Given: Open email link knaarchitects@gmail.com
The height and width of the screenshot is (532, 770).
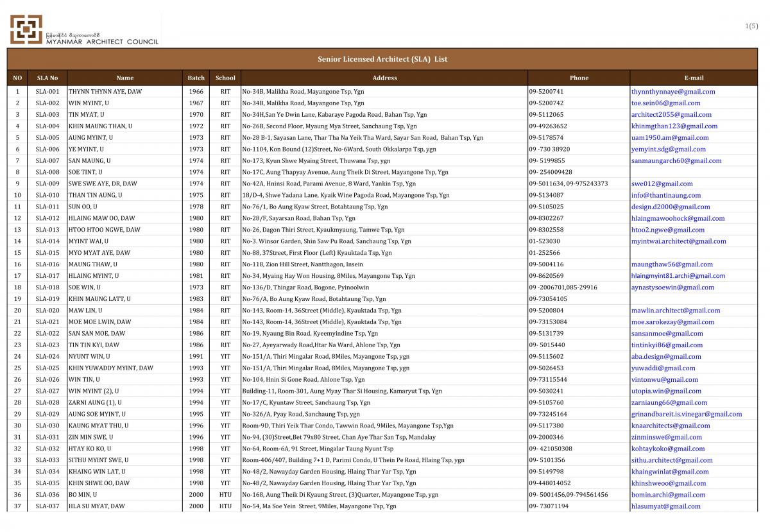Looking at the screenshot, I should 671,426.
